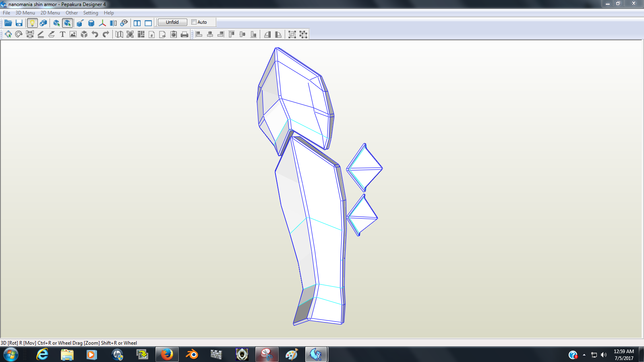This screenshot has width=644, height=362.
Task: Align selected parts to top
Action: click(232, 34)
